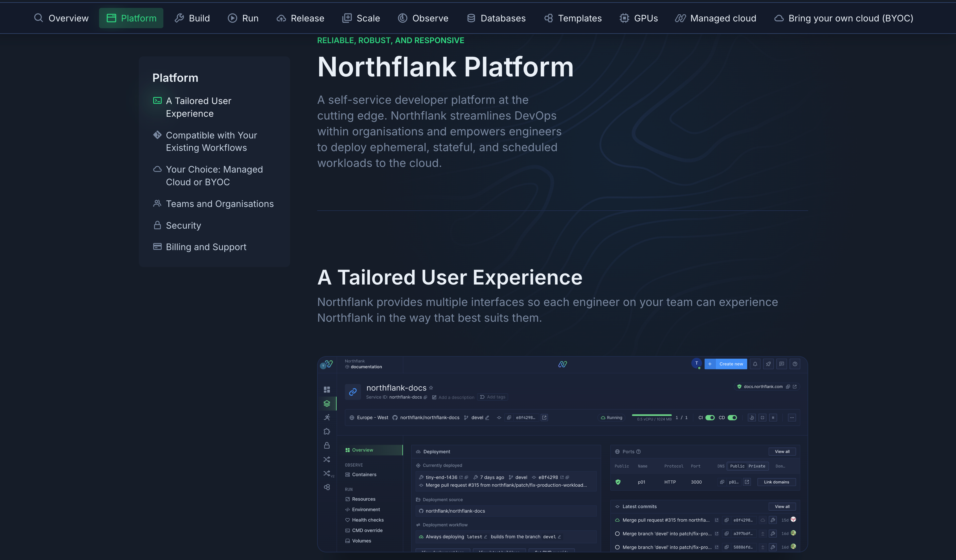Open the puzzle-piece addons icon in left rail
Viewport: 956px width, 560px height.
coord(327,431)
